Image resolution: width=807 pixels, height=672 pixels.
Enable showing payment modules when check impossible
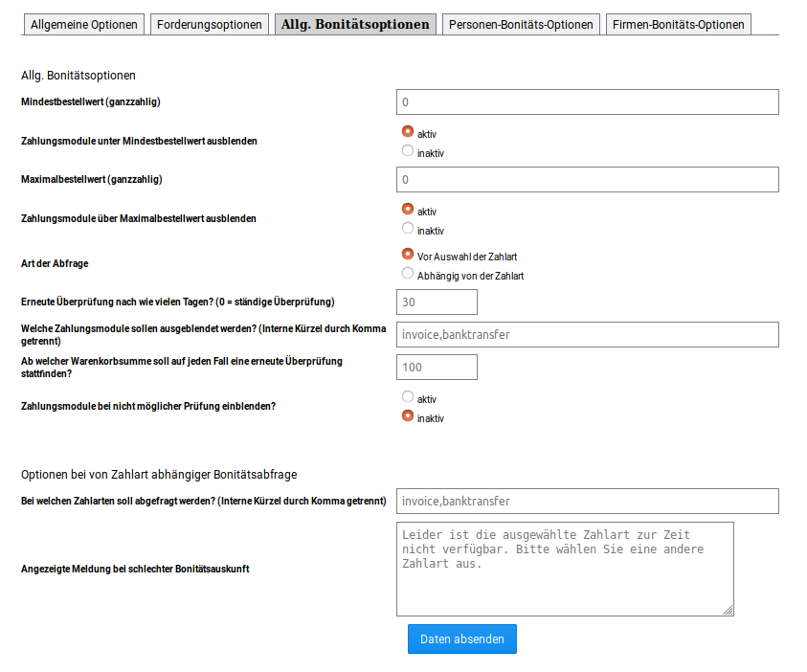(x=408, y=397)
